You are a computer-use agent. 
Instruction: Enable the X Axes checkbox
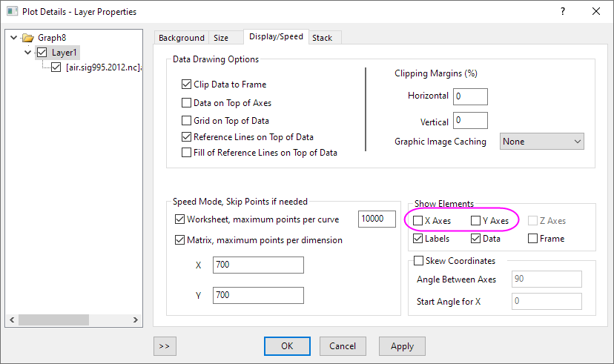[x=418, y=221]
